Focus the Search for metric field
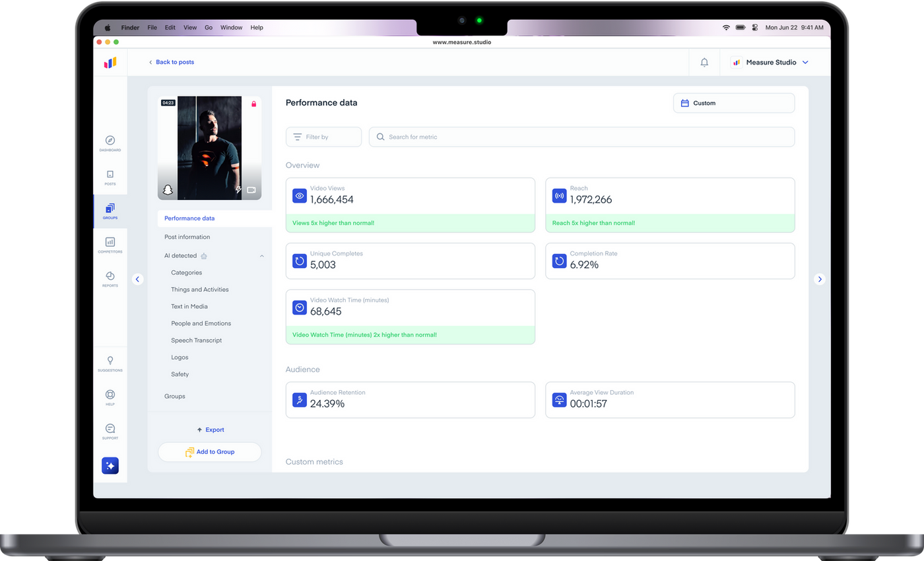 click(x=581, y=137)
